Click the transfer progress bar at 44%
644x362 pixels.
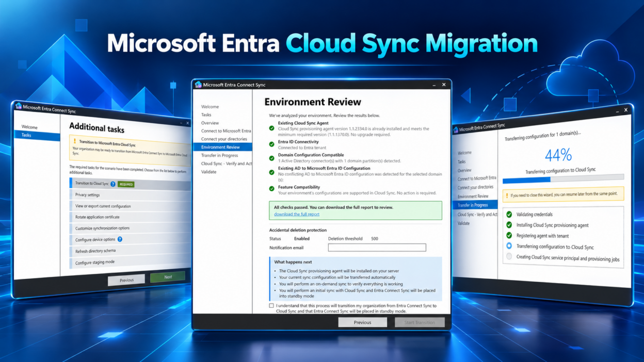(x=563, y=178)
